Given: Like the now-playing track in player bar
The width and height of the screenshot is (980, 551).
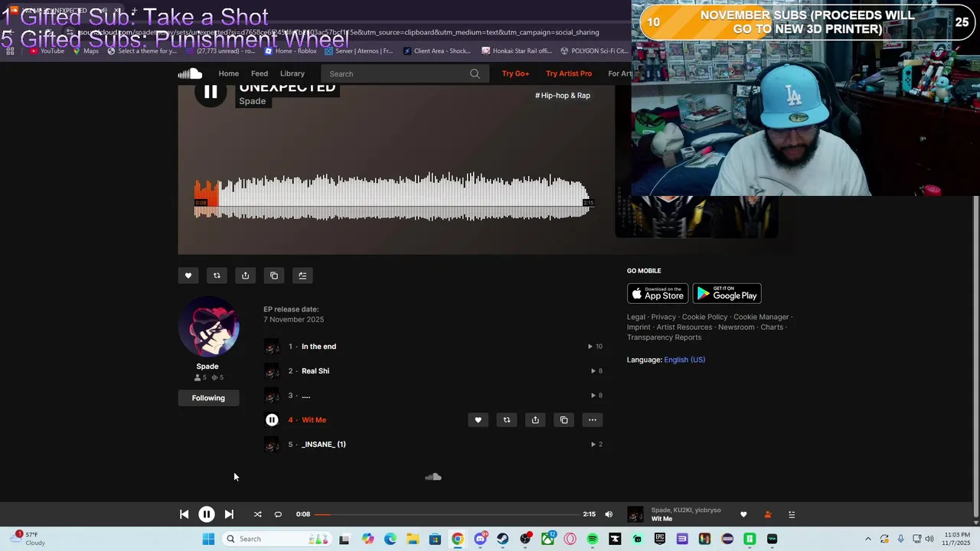Looking at the screenshot, I should 743,514.
